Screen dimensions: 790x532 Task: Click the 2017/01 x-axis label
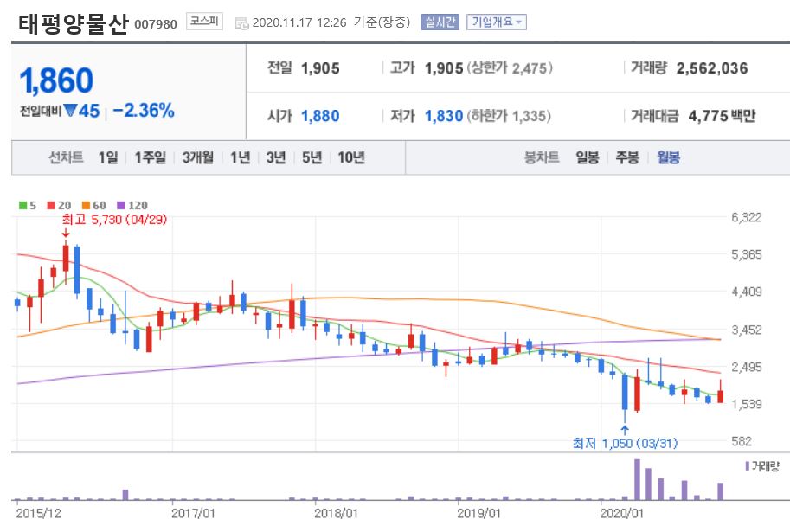click(x=193, y=513)
